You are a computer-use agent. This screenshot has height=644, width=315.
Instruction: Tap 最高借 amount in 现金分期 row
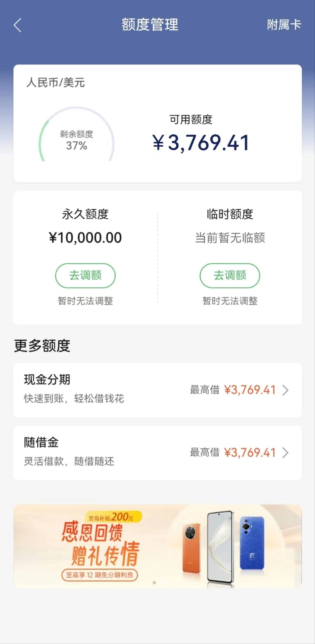(250, 390)
